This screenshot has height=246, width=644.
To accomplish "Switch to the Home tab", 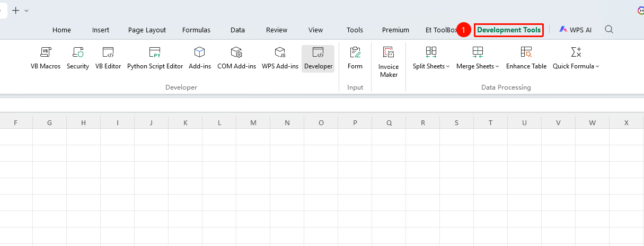I will [x=61, y=30].
